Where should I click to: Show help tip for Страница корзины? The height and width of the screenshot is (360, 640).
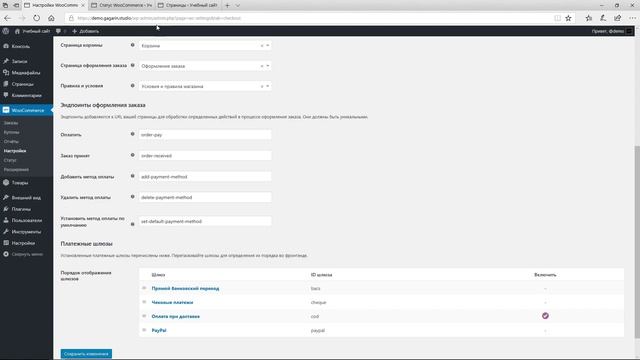[132, 45]
